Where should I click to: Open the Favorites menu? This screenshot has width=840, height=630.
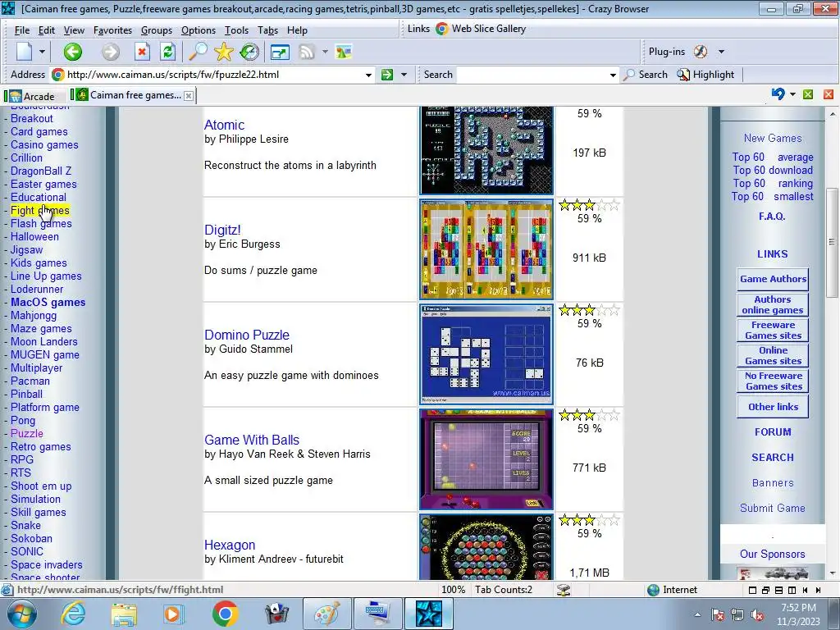click(x=112, y=30)
